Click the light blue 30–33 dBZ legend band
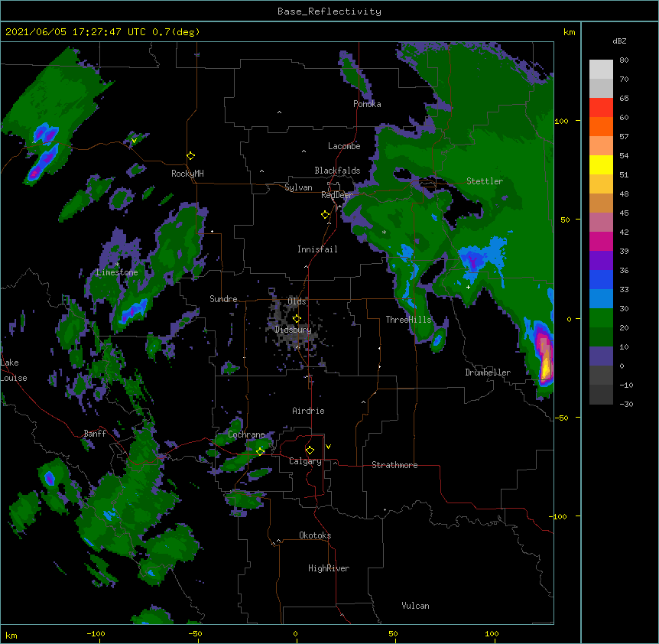The image size is (659, 644). (x=601, y=299)
